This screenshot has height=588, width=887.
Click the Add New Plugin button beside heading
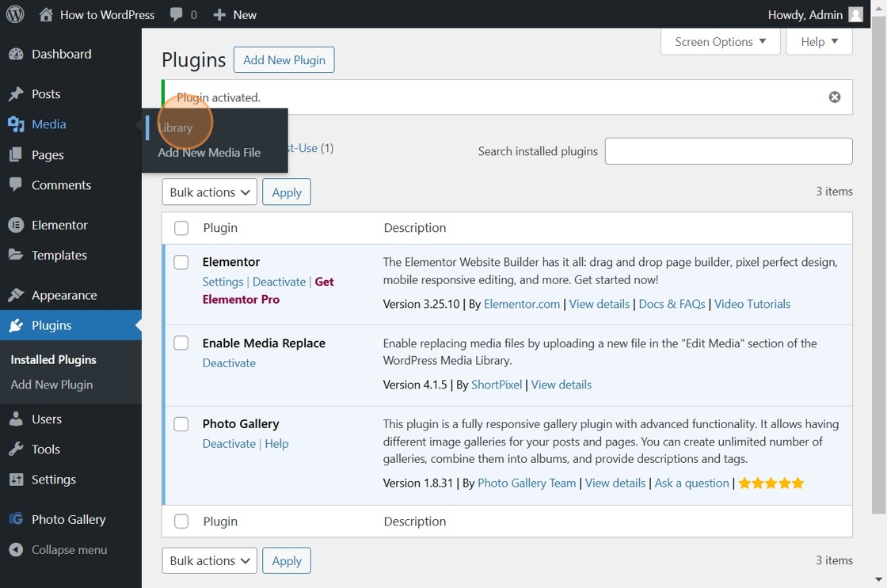coord(284,60)
